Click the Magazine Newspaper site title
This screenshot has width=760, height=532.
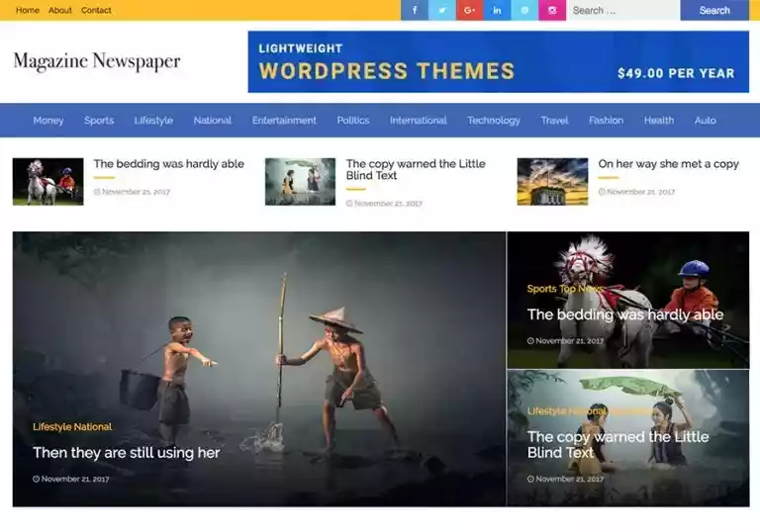pos(97,61)
